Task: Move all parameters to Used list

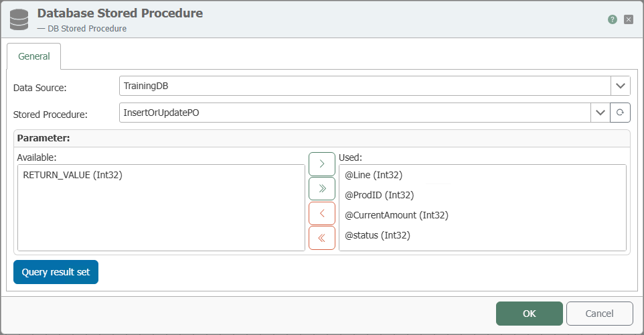Action: 322,189
